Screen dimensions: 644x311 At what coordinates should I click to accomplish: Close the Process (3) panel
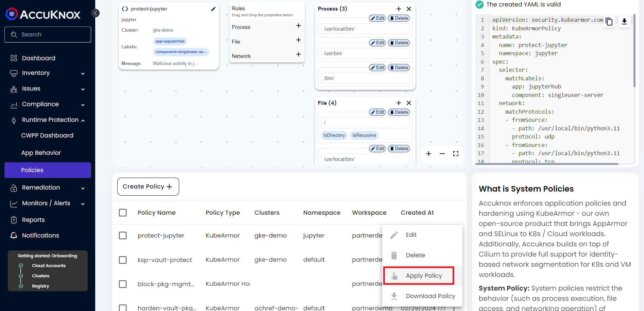point(409,9)
